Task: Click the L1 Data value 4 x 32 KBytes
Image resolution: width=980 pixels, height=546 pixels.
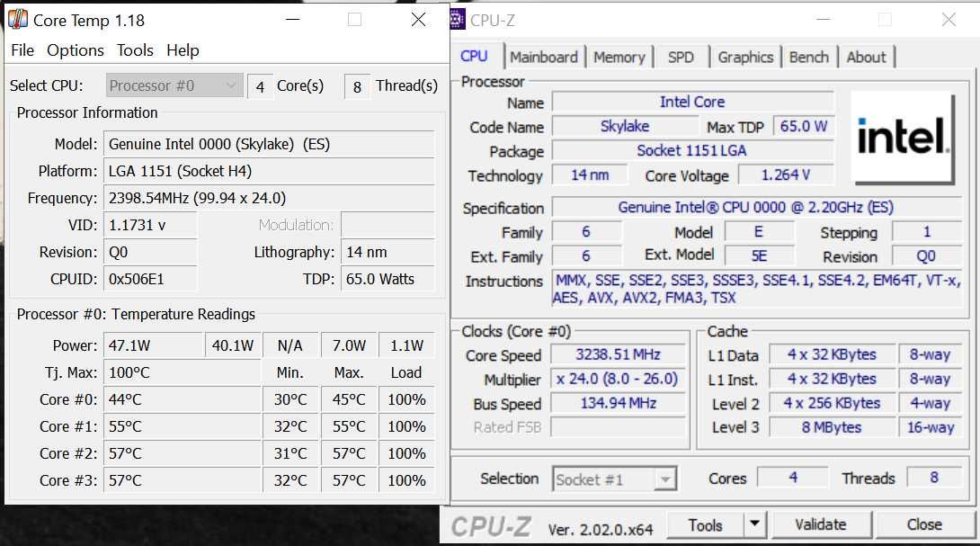Action: pos(832,354)
